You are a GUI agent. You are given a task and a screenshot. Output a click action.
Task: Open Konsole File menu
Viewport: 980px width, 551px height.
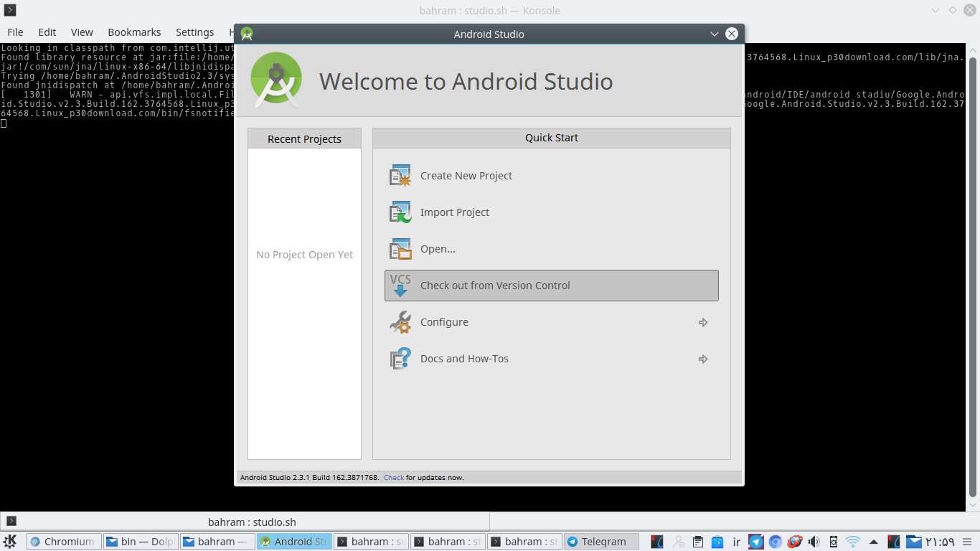coord(15,32)
